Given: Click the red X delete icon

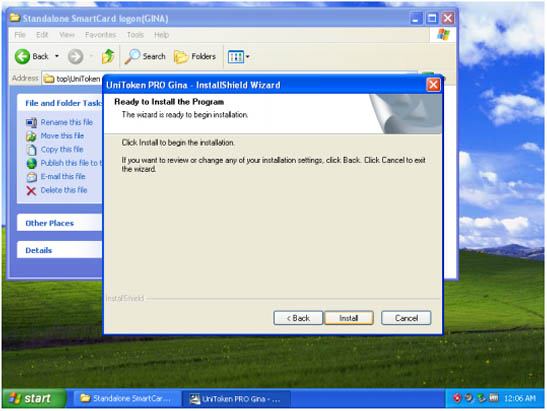Looking at the screenshot, I should click(31, 190).
